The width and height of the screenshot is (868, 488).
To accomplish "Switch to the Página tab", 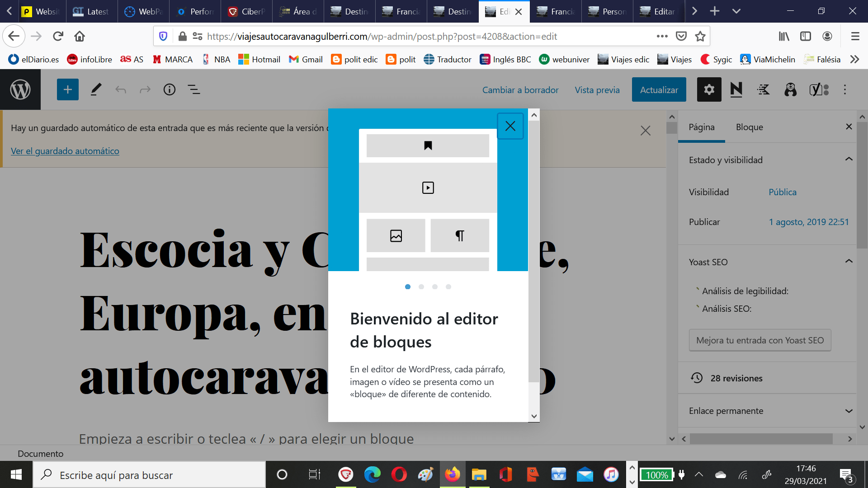I will (702, 127).
